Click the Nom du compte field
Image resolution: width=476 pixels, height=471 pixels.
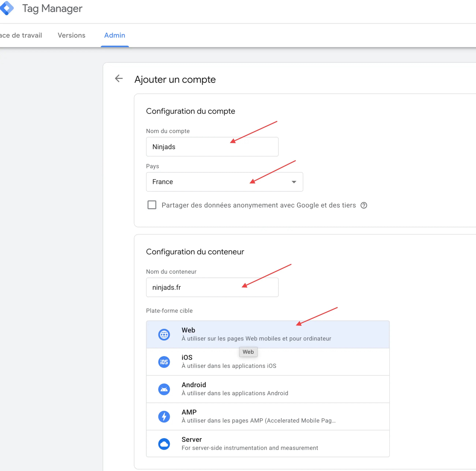pyautogui.click(x=212, y=147)
